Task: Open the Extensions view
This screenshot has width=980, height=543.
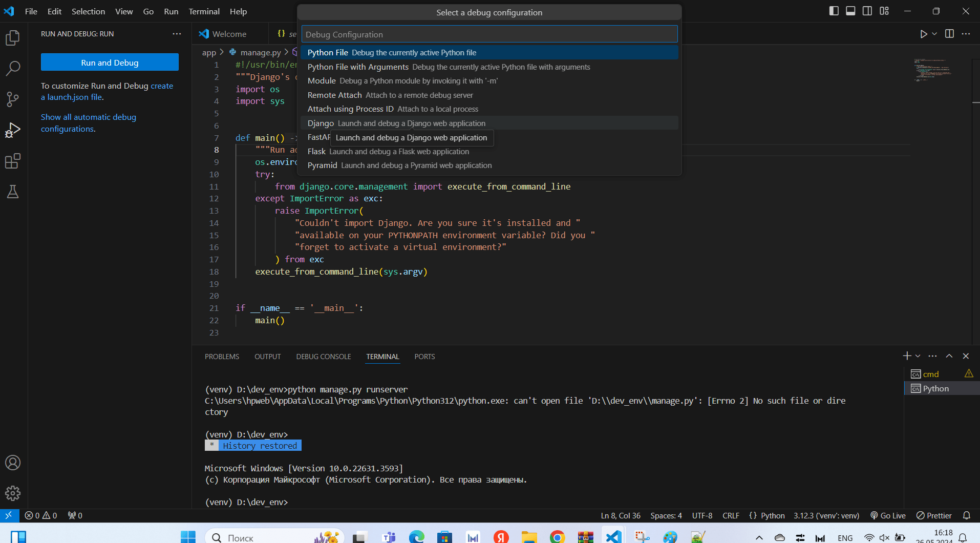Action: pos(13,161)
